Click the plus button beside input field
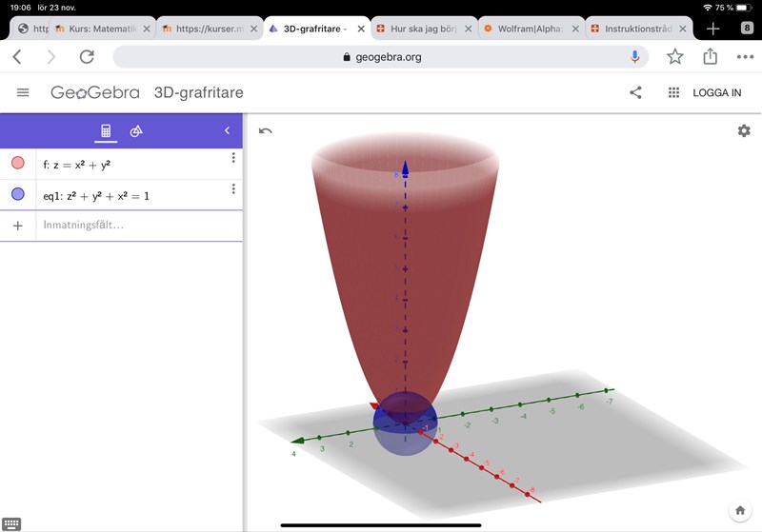 17,226
